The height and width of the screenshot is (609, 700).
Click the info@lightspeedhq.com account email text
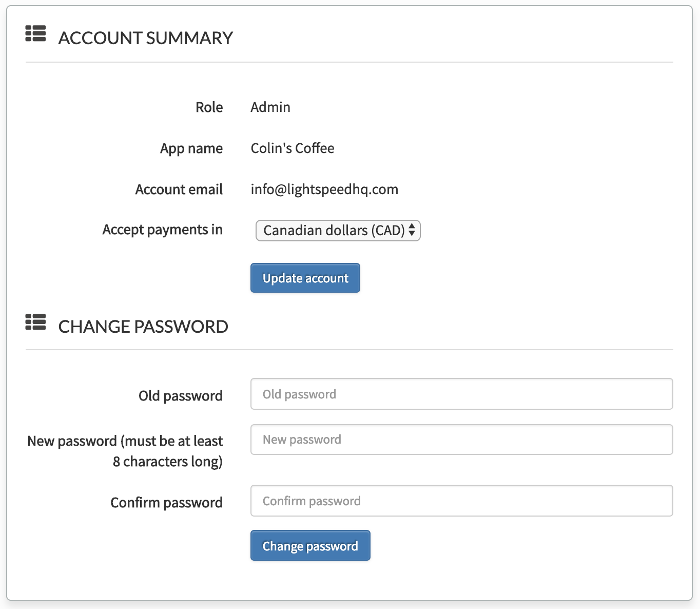(x=324, y=189)
